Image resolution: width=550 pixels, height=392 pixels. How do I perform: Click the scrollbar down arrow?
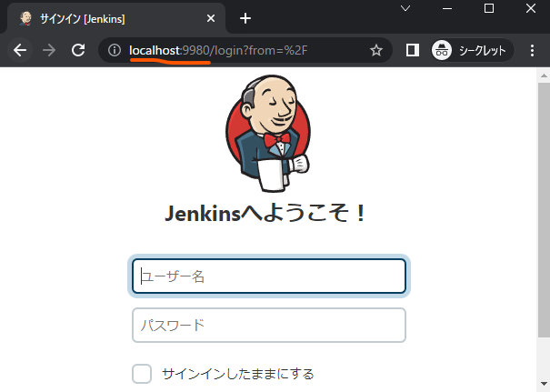pos(544,384)
